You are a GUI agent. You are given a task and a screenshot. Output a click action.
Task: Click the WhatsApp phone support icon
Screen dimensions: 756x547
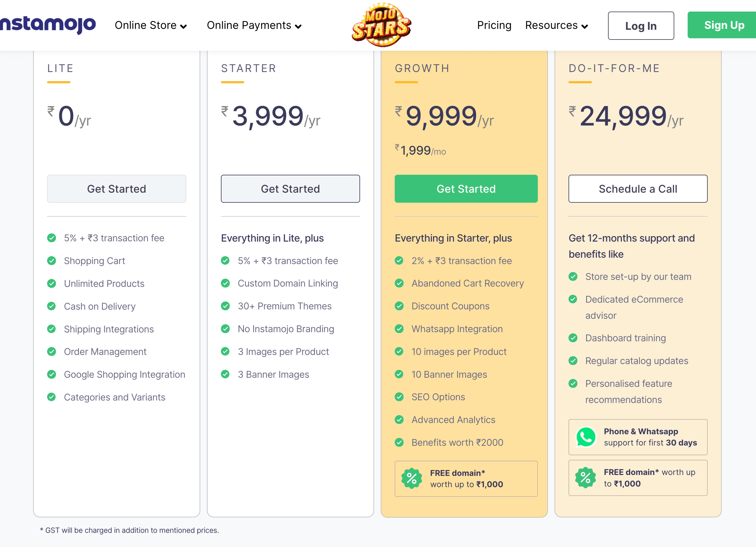tap(586, 437)
